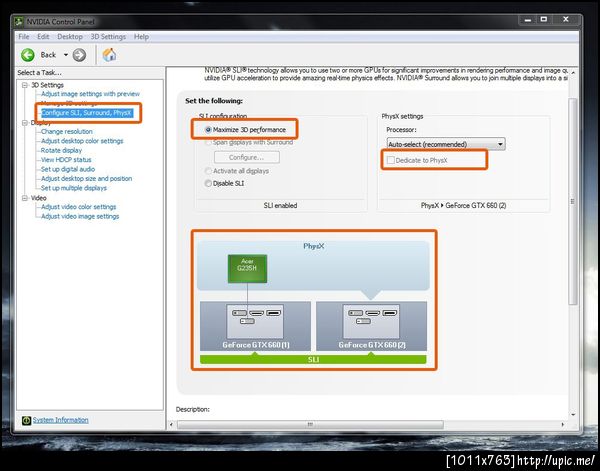
Task: Select the Acer G235H display icon
Action: tap(247, 269)
